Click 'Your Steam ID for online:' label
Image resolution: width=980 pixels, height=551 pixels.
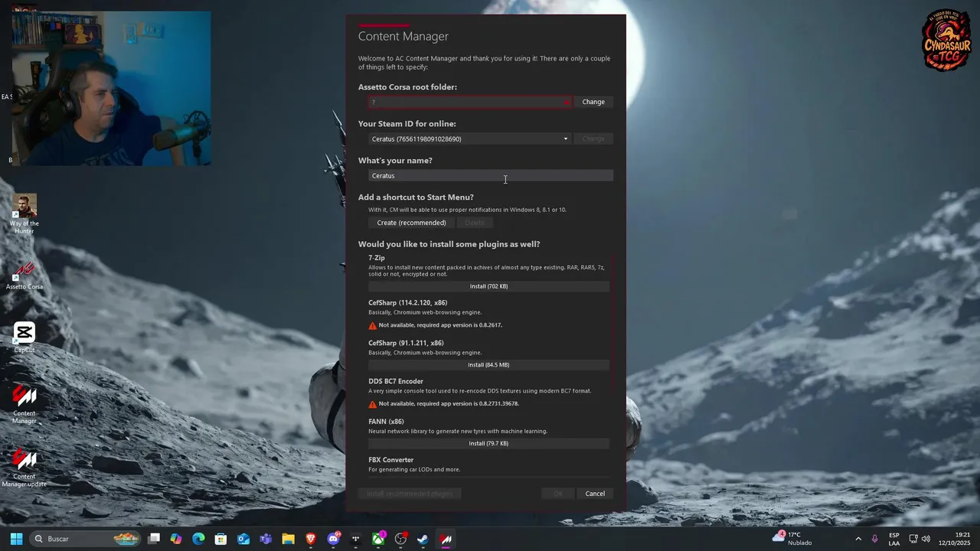(x=407, y=124)
